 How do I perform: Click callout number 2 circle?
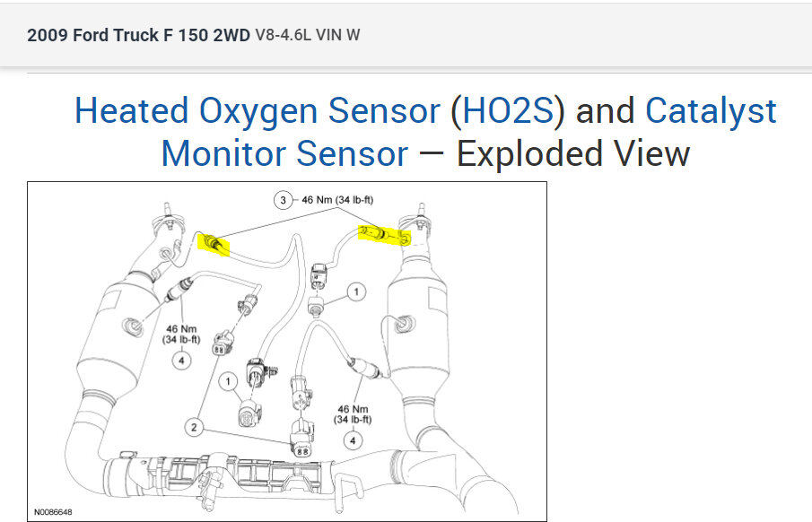(x=194, y=426)
